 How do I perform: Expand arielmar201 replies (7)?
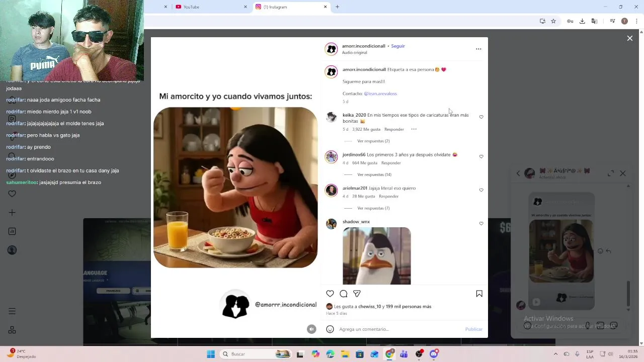tap(373, 208)
